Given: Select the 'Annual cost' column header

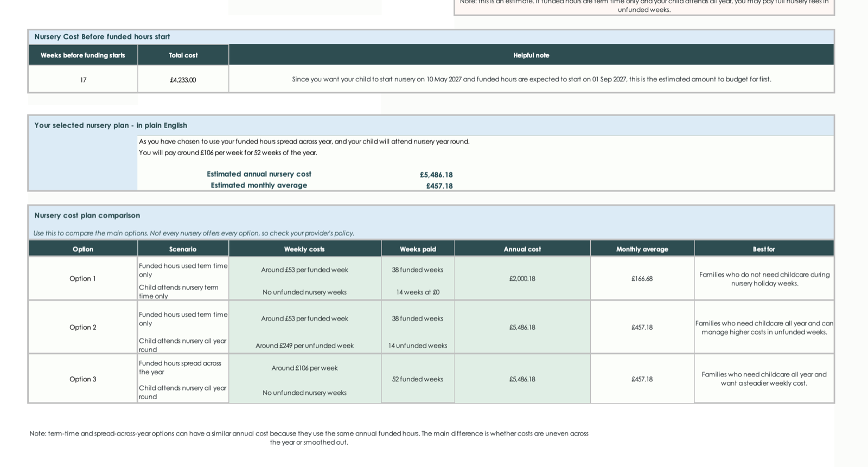Looking at the screenshot, I should pos(522,249).
